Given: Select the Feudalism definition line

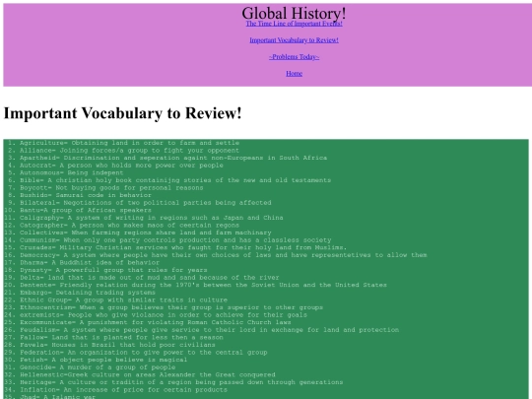Looking at the screenshot, I should point(209,329).
